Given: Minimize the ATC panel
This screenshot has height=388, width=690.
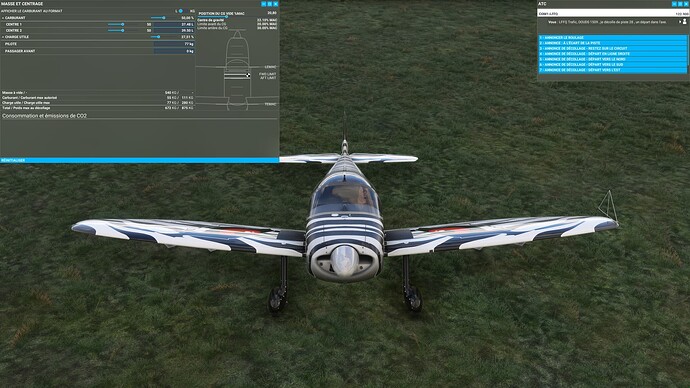Looking at the screenshot, I should tap(674, 4).
